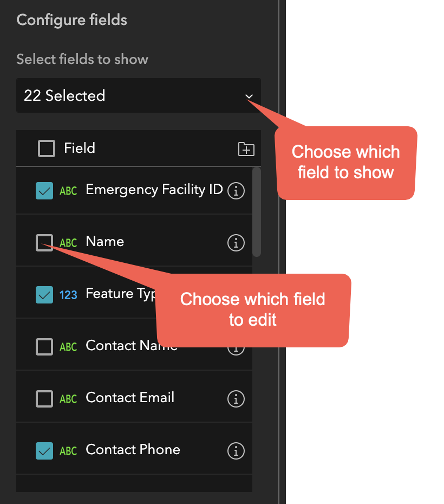Uncheck the Contact Phone checkbox
Viewport: 444px width, 504px height.
[44, 451]
